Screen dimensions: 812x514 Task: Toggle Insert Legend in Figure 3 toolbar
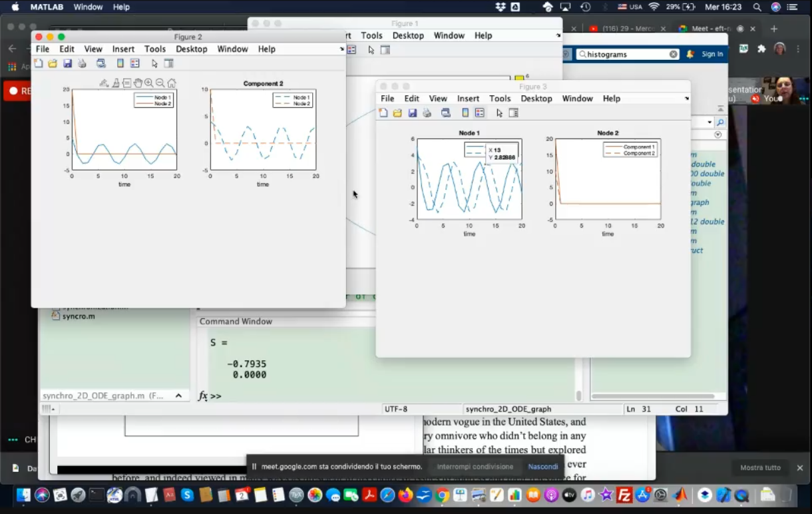(x=479, y=113)
